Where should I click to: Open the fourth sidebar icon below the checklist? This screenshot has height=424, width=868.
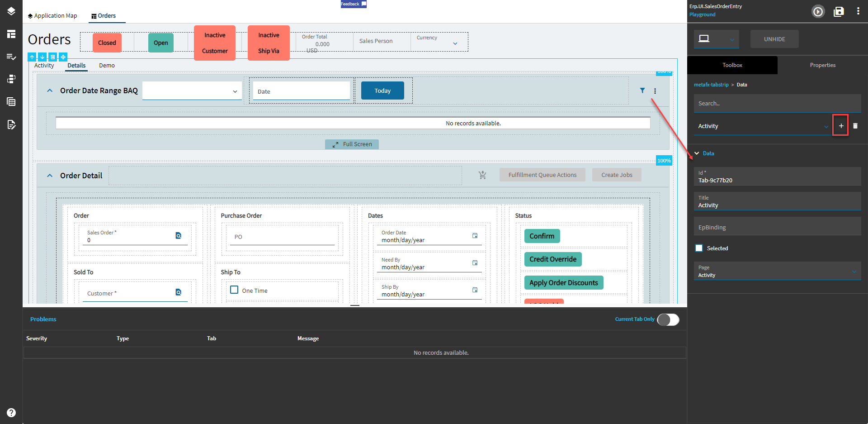[11, 79]
